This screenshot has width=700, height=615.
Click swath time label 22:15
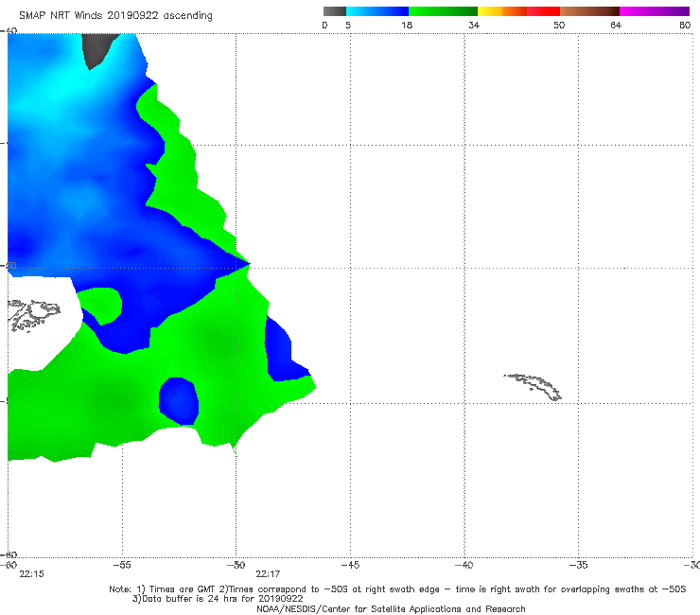click(32, 574)
